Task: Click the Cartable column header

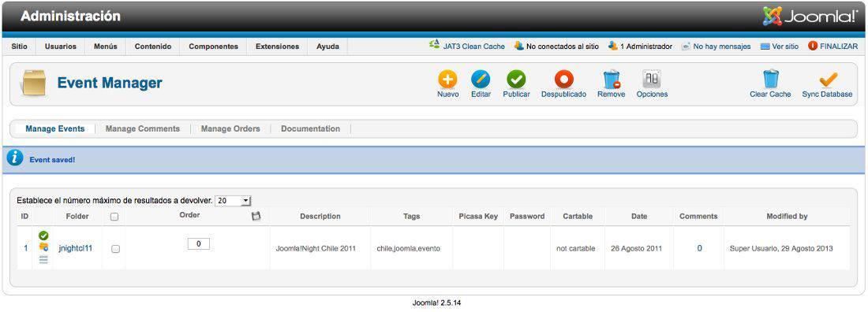Action: tap(578, 217)
